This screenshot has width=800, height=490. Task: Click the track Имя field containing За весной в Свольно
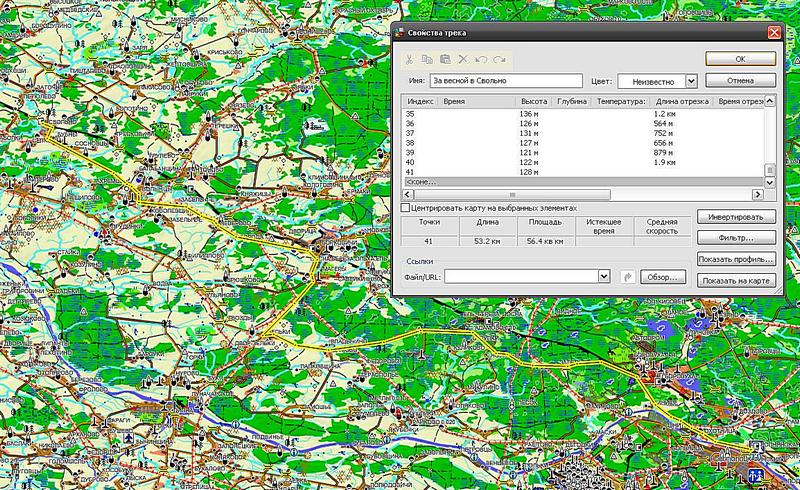tap(506, 81)
